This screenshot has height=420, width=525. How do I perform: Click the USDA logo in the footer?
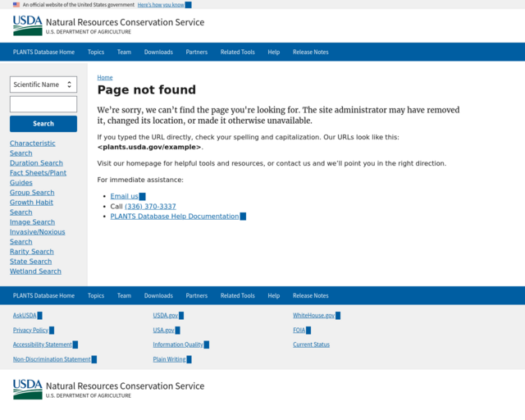(28, 390)
